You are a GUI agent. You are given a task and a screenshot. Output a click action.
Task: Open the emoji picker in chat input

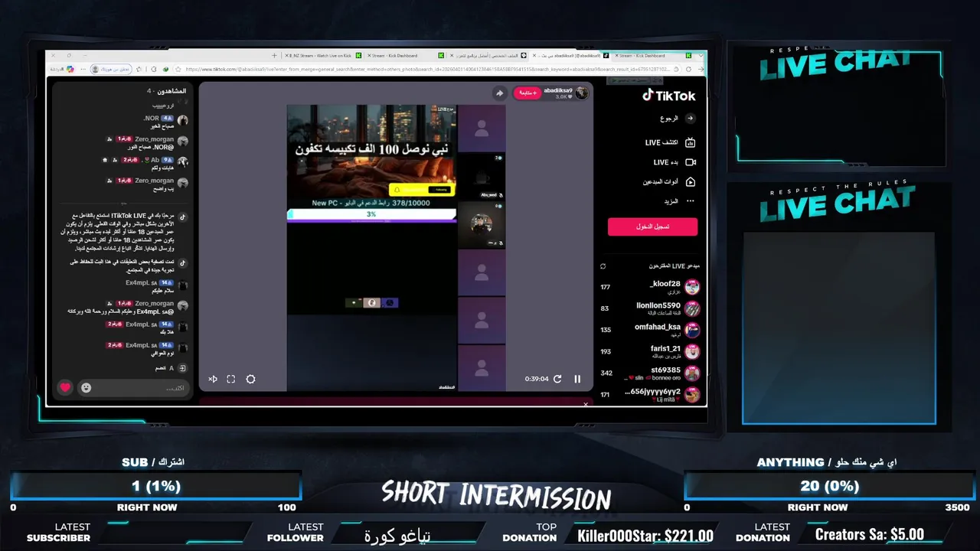coord(86,388)
